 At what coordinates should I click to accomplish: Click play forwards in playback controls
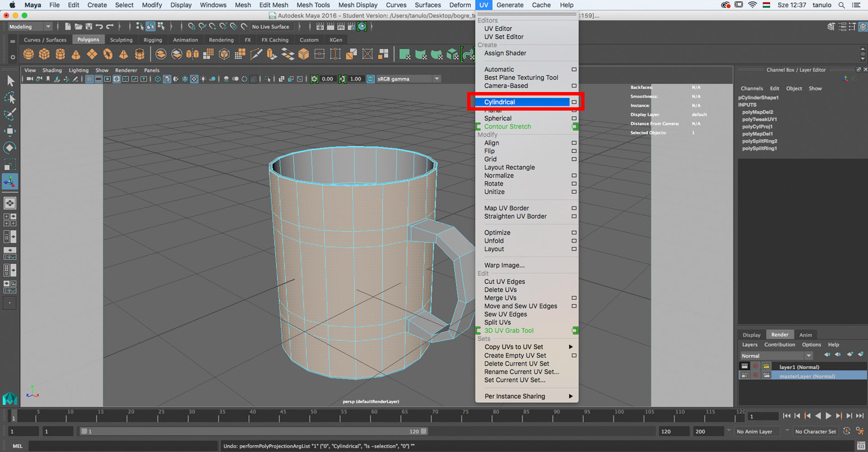click(829, 416)
